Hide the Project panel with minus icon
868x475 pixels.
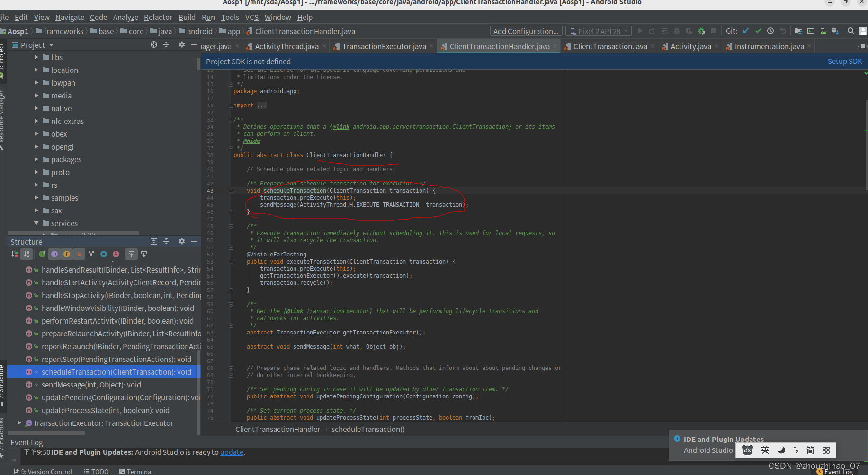pos(194,44)
